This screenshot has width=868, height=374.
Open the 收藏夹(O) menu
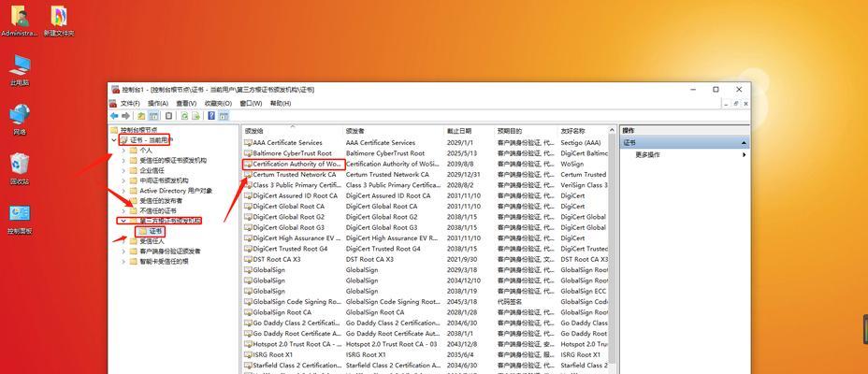coord(218,104)
